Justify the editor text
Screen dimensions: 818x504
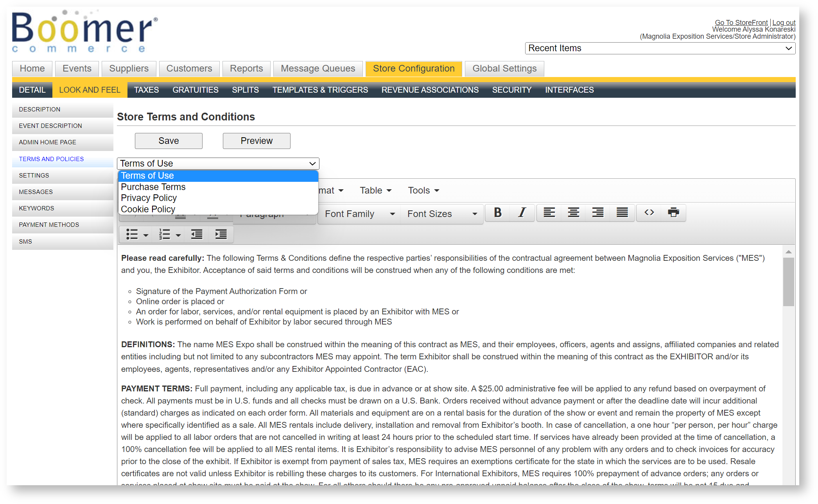pos(622,213)
